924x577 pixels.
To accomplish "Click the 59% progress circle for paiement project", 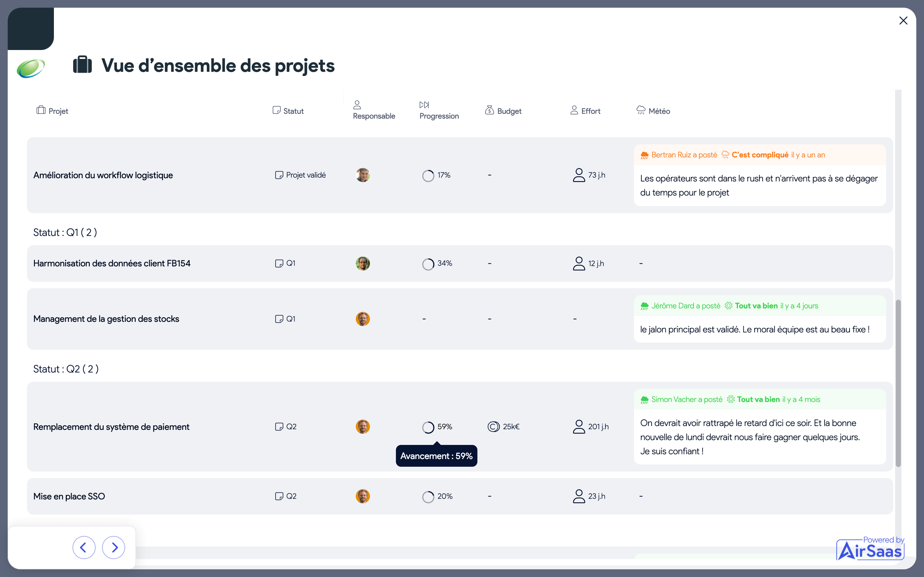I will (x=428, y=427).
